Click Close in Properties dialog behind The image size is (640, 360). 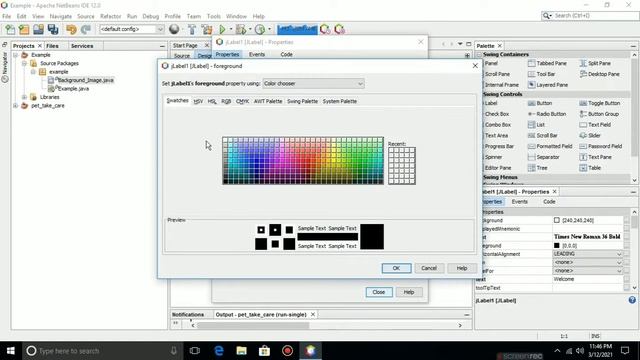pos(379,292)
